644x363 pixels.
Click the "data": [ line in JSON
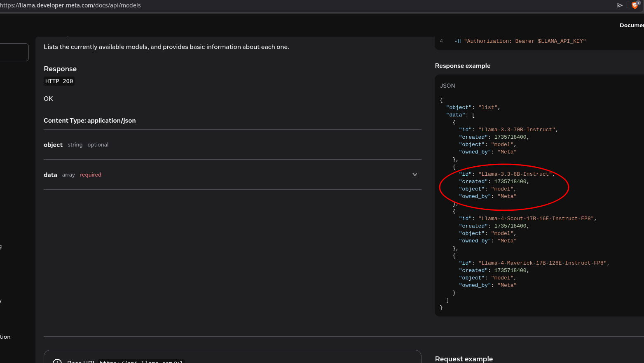click(x=461, y=115)
